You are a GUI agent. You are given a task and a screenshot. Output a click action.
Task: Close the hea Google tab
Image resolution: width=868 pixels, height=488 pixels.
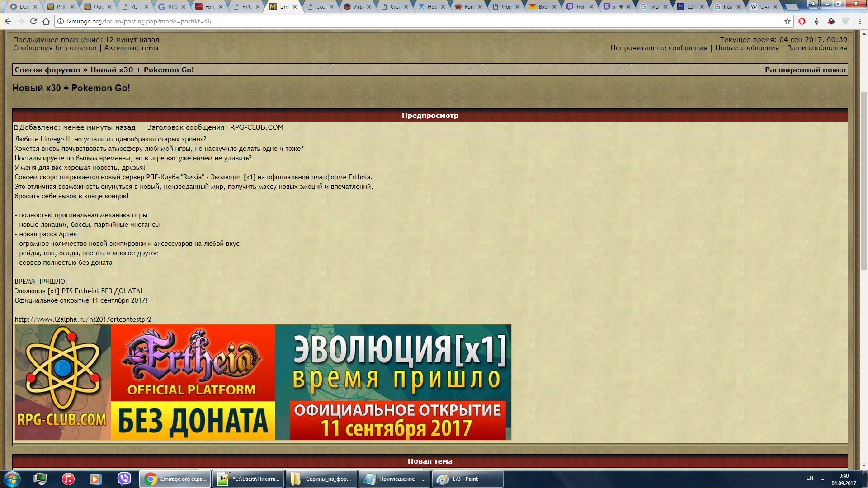pos(739,7)
